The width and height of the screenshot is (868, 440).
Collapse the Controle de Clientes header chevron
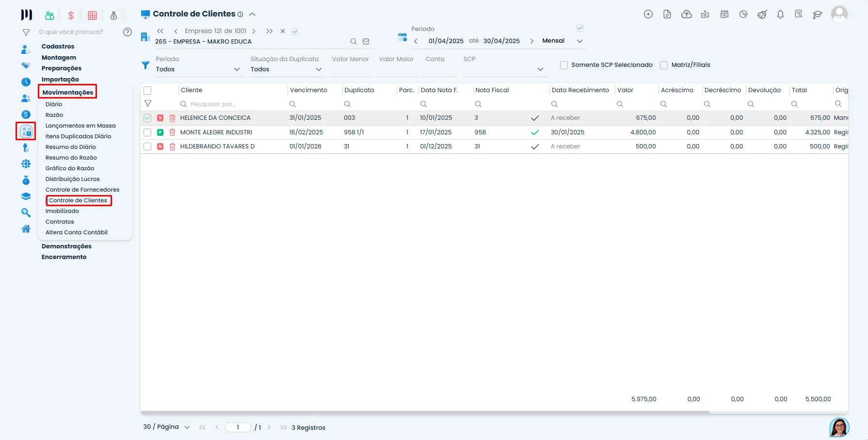pos(252,15)
